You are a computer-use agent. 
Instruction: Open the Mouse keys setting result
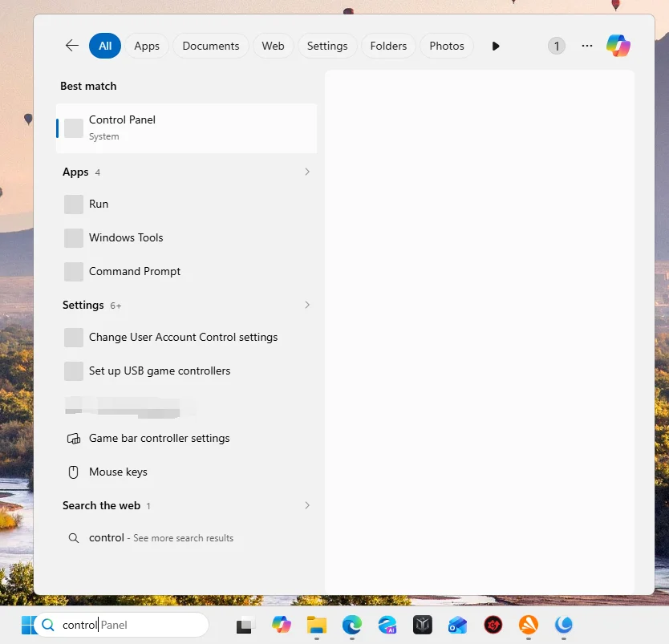pyautogui.click(x=118, y=472)
